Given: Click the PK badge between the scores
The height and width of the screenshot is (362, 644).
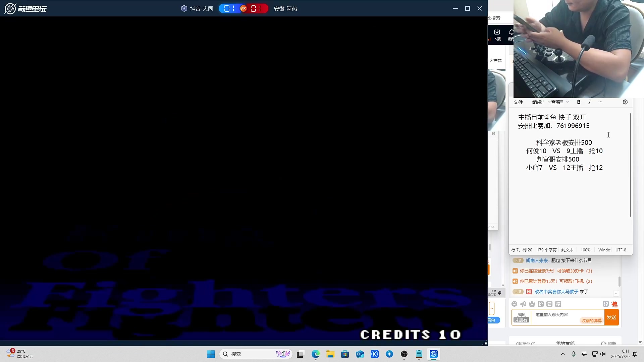Looking at the screenshot, I should pyautogui.click(x=244, y=8).
